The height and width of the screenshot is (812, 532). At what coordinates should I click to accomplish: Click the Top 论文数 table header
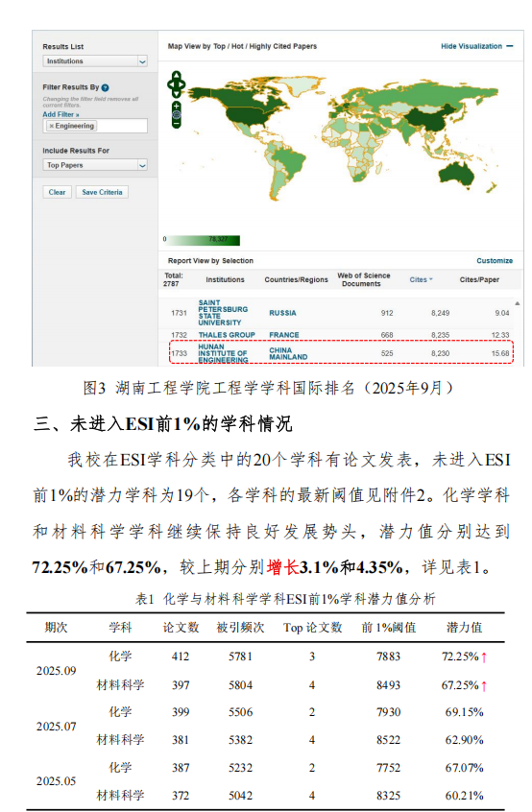(x=312, y=627)
